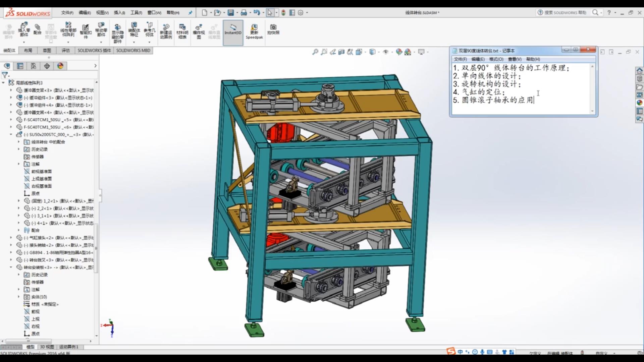The width and height of the screenshot is (644, 362).
Task: Click the Save disk icon
Action: click(x=231, y=13)
